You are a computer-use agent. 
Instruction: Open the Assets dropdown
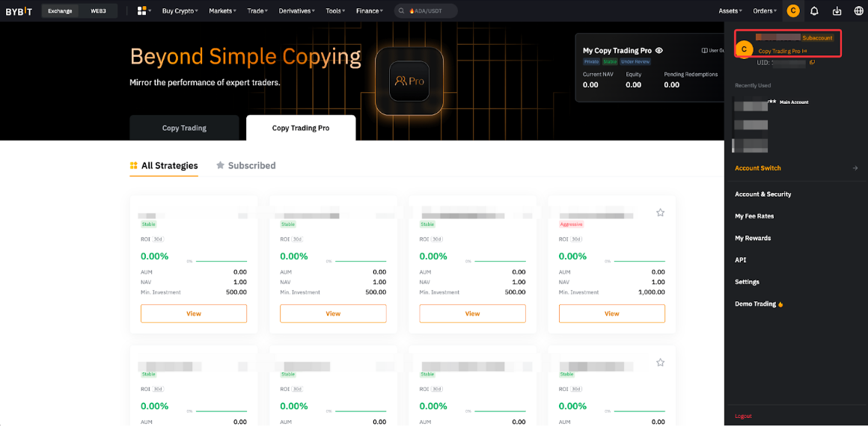click(x=730, y=11)
